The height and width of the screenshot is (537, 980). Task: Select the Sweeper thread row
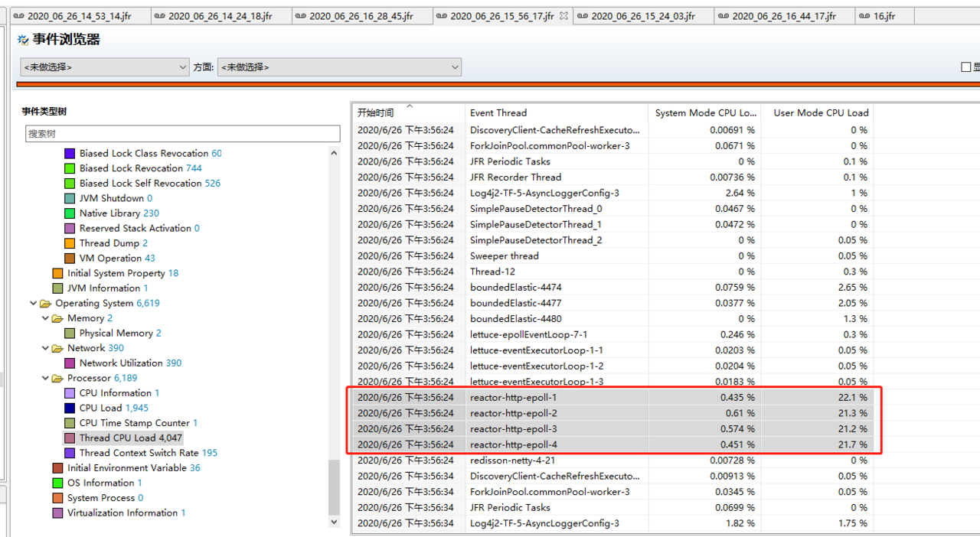tap(612, 256)
